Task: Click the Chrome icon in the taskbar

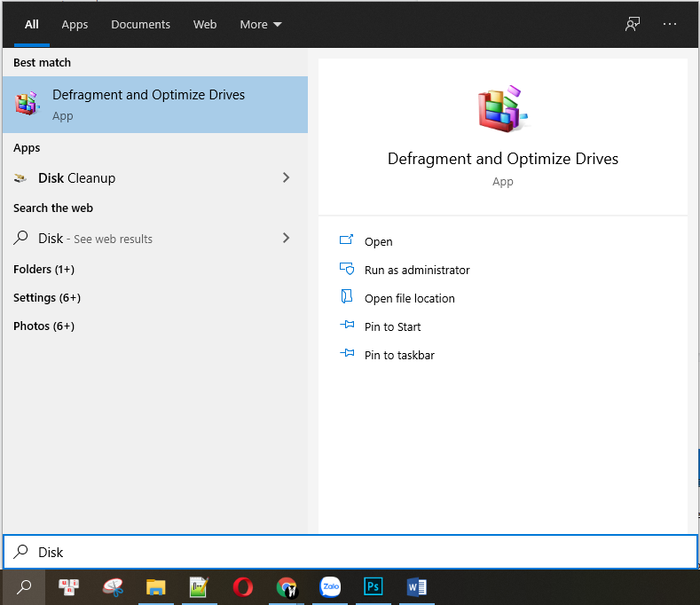Action: (x=286, y=586)
